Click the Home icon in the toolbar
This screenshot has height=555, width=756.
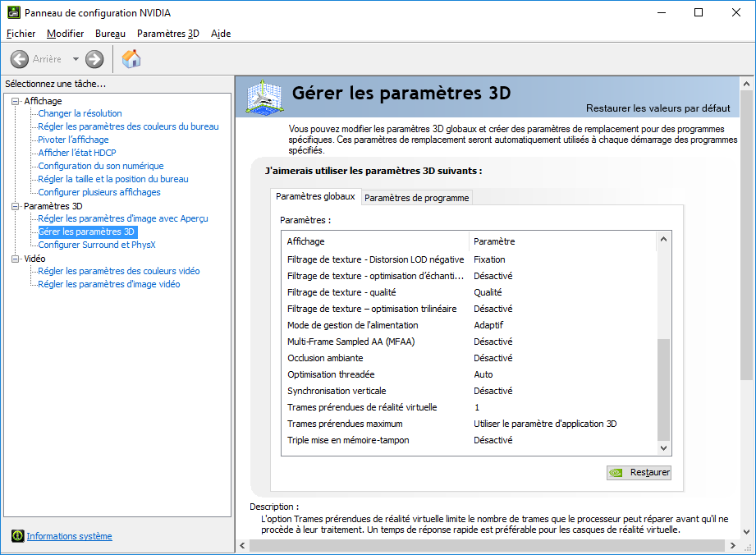click(131, 58)
